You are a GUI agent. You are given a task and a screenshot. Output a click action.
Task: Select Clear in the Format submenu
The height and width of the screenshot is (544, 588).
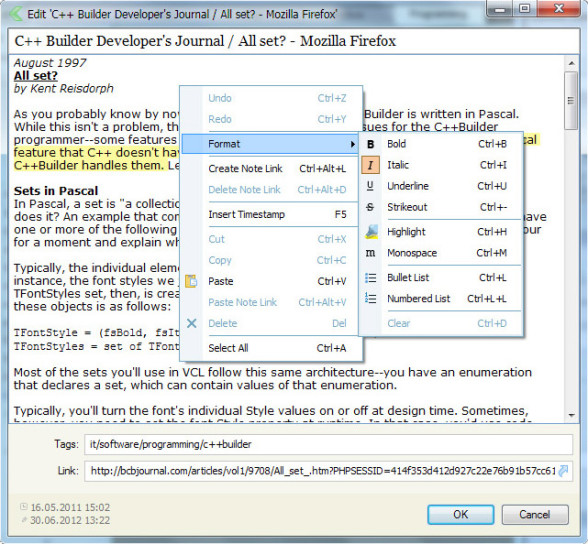tap(441, 323)
